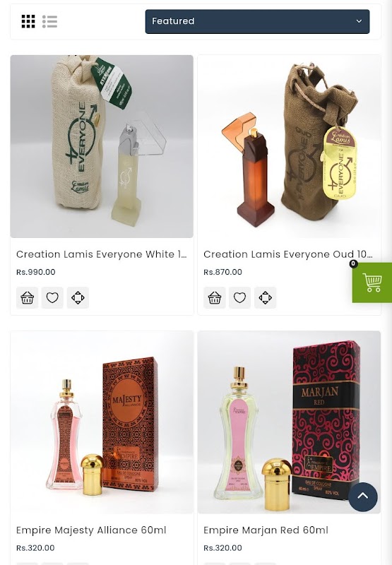The image size is (392, 565).
Task: View the Majesty Alliance product image
Action: [102, 422]
